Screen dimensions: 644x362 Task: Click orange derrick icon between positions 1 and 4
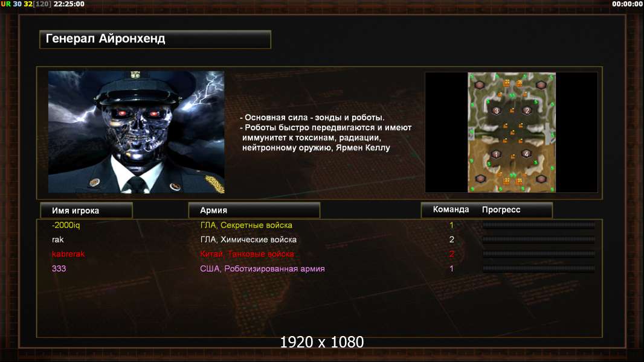pyautogui.click(x=512, y=157)
